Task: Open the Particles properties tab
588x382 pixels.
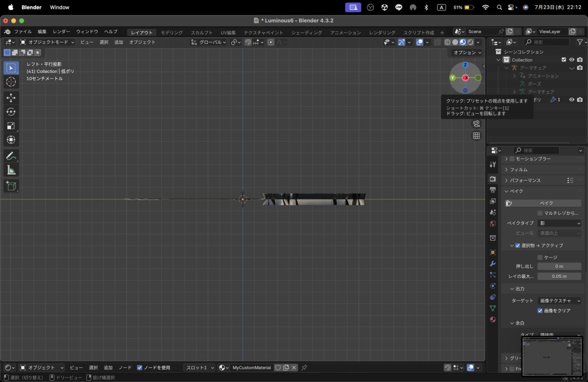Action: tap(493, 275)
